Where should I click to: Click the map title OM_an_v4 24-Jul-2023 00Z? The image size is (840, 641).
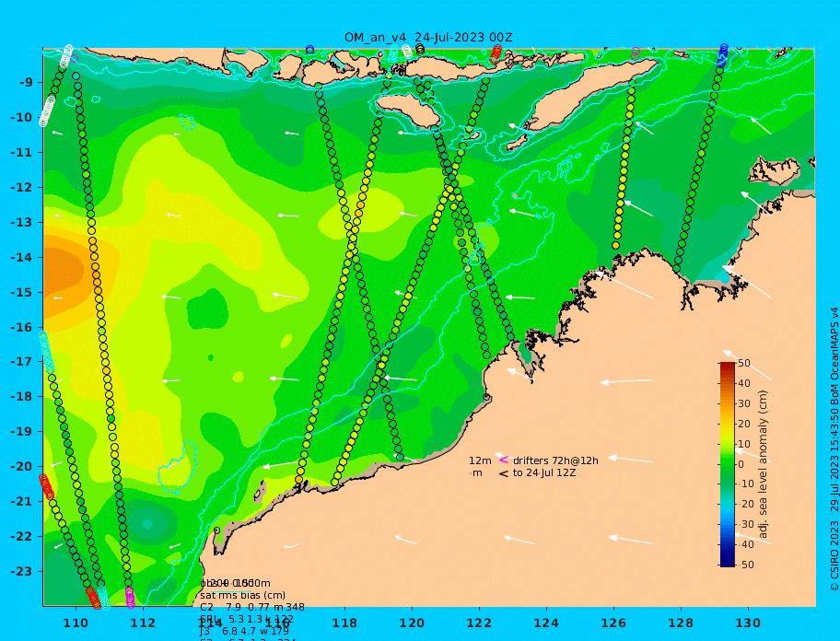click(428, 38)
